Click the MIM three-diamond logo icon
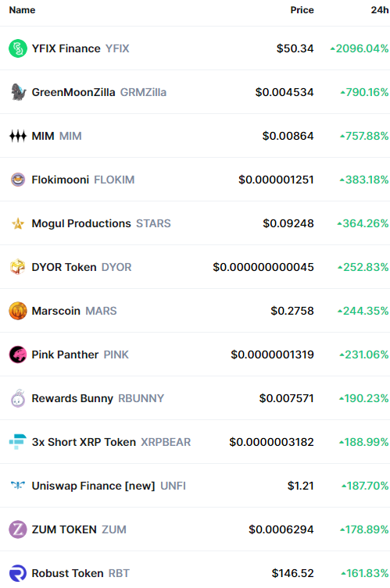Image resolution: width=390 pixels, height=588 pixels. click(18, 136)
